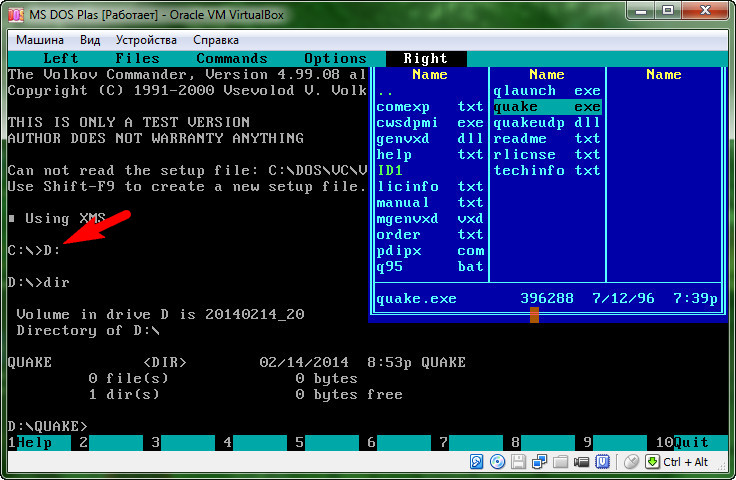Image resolution: width=736 pixels, height=480 pixels.
Task: Open Volkov Commander's Left menu
Action: (x=61, y=59)
